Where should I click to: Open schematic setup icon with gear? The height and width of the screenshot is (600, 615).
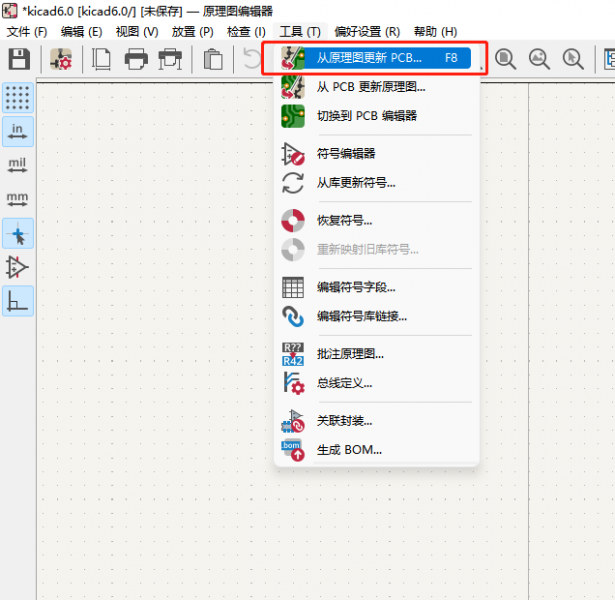pos(61,59)
